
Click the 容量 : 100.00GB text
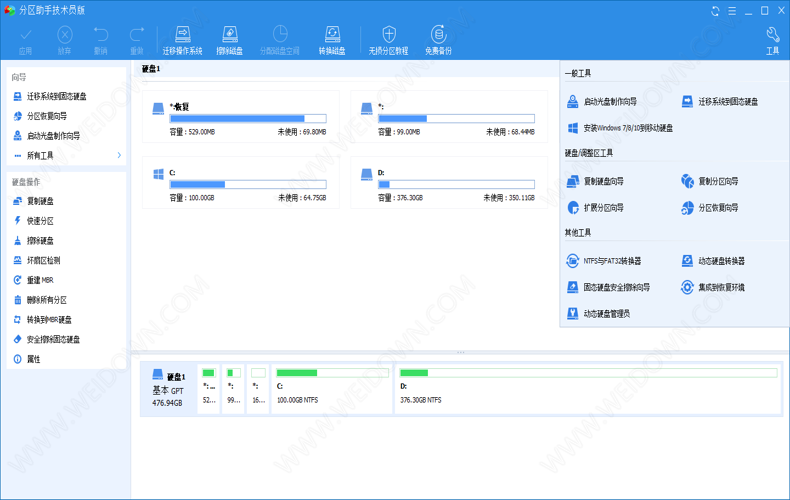click(192, 198)
